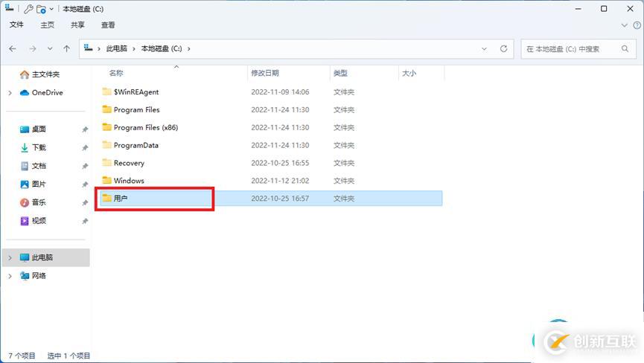Click the 主文件夹 home icon
Viewport: 644px width, 363px height.
pos(25,74)
